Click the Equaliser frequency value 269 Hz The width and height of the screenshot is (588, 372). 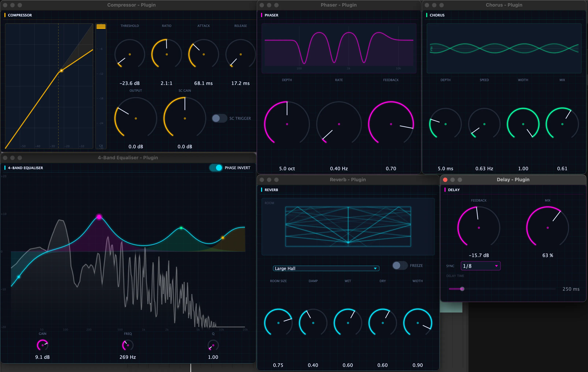click(x=128, y=357)
